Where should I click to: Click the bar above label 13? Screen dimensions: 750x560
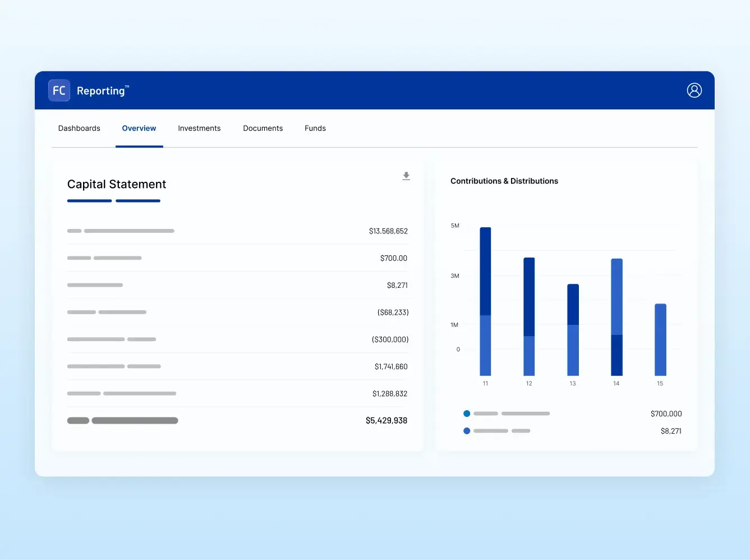[x=572, y=328]
